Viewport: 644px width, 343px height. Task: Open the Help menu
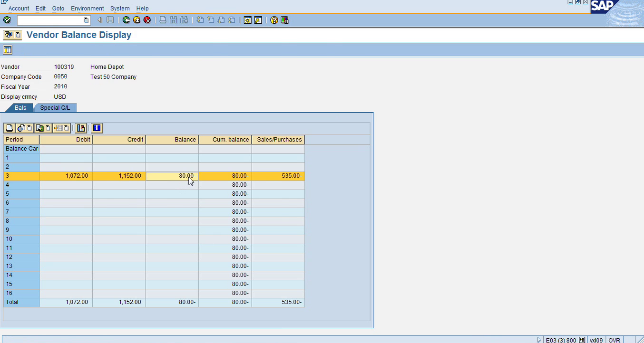tap(142, 9)
